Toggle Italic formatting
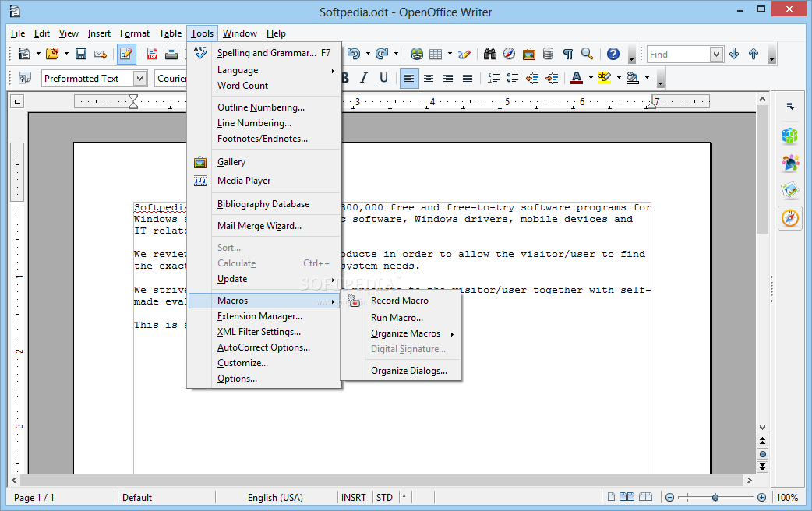The image size is (812, 511). pyautogui.click(x=364, y=78)
